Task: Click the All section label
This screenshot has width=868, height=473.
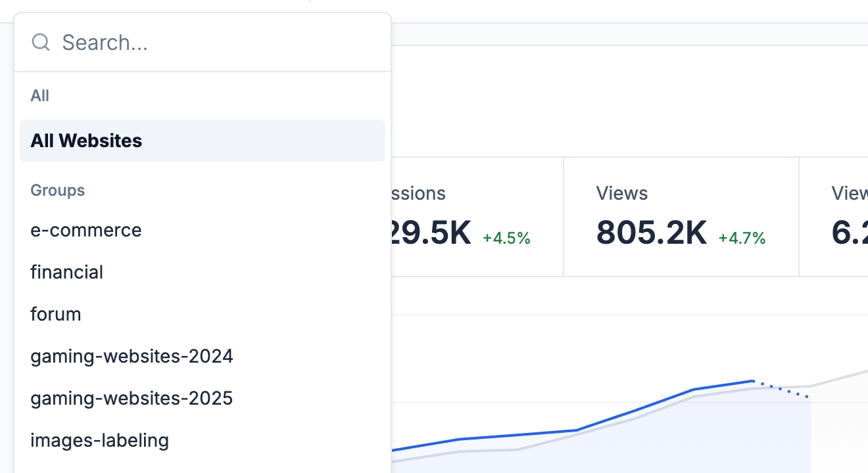Action: coord(40,96)
